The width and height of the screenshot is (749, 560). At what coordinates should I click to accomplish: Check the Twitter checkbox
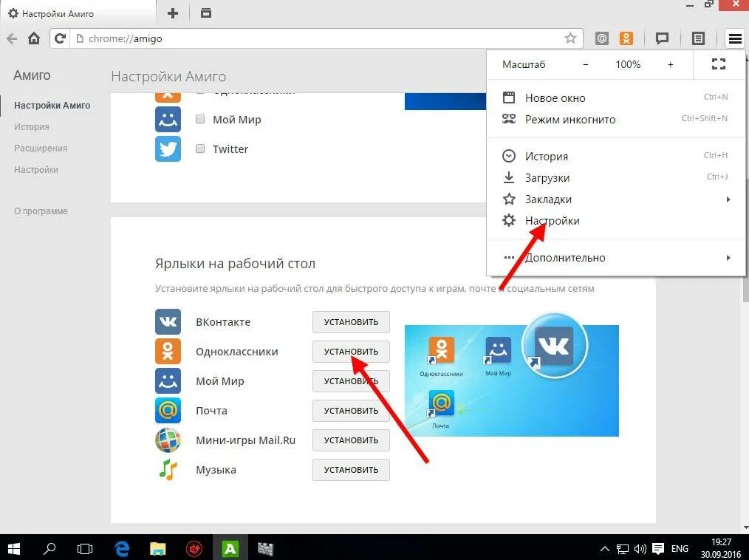pyautogui.click(x=200, y=148)
